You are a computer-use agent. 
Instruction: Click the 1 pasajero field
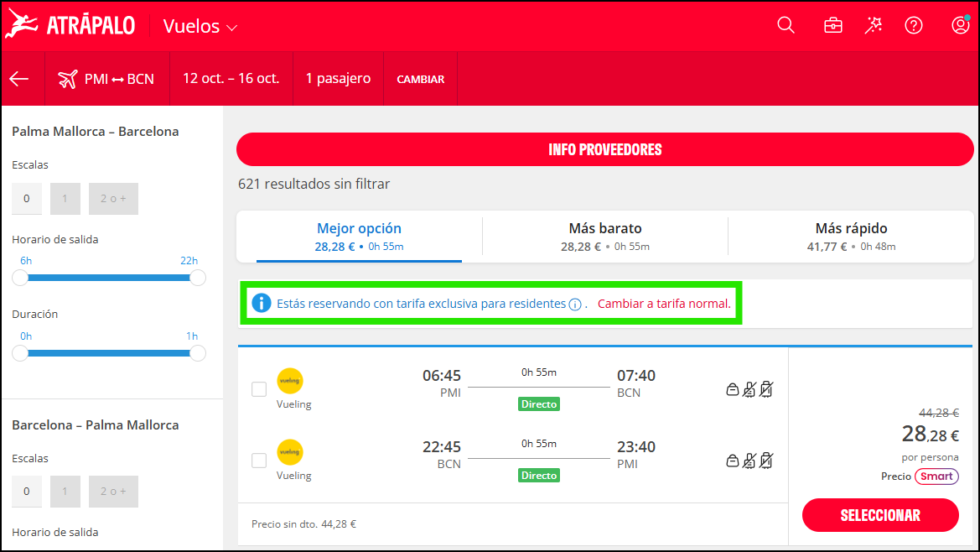click(x=338, y=79)
